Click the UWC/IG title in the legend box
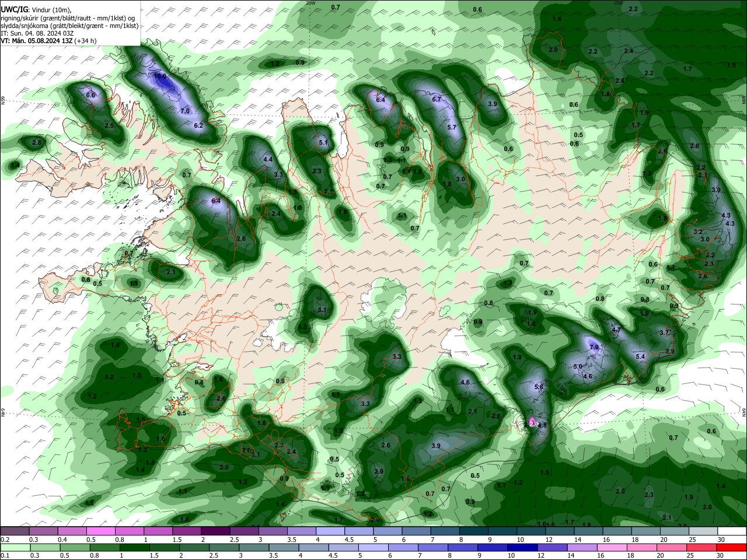Image resolution: width=747 pixels, height=560 pixels. tap(14, 10)
